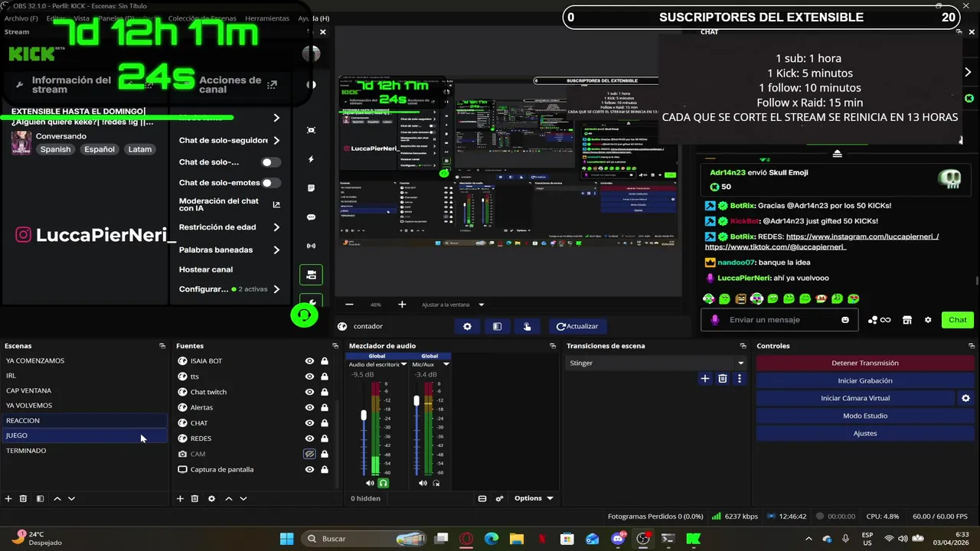
Task: Unlock the REDES source
Action: click(x=325, y=439)
